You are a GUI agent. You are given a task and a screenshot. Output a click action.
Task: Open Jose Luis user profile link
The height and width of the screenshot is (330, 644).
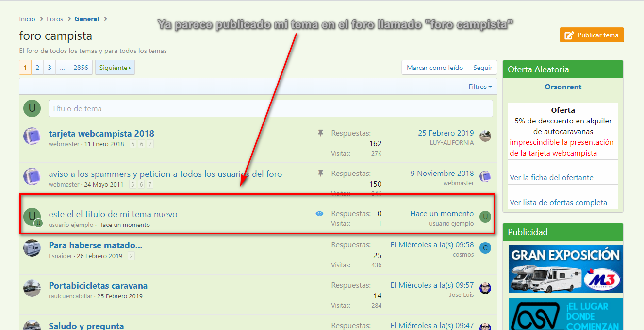462,295
